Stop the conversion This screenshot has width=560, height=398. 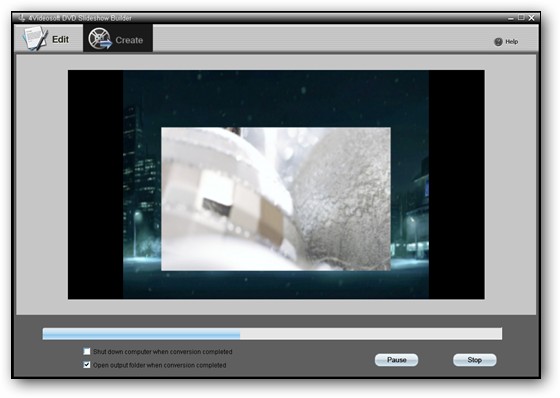pyautogui.click(x=475, y=360)
